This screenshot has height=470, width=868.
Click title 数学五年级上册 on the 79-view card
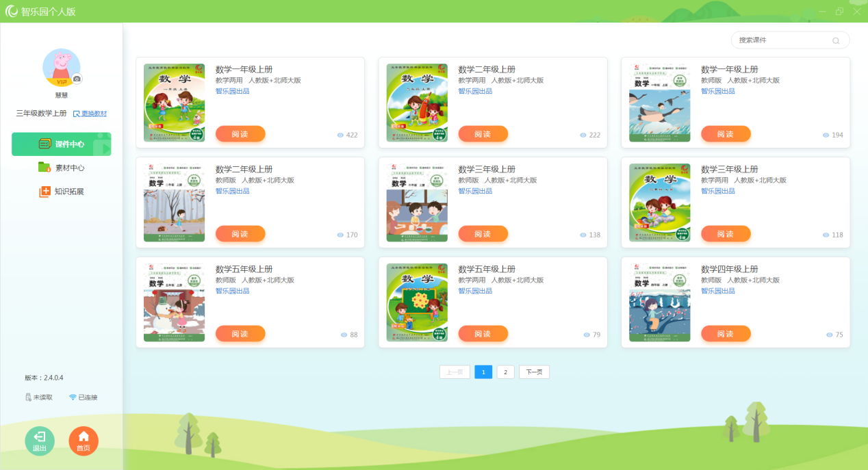point(487,270)
